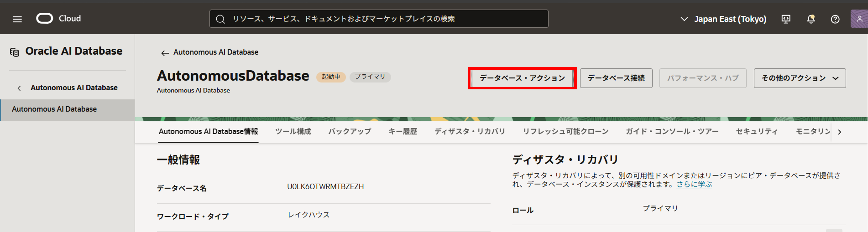Switch to the バックアップ tab
This screenshot has width=868, height=232.
pyautogui.click(x=349, y=132)
